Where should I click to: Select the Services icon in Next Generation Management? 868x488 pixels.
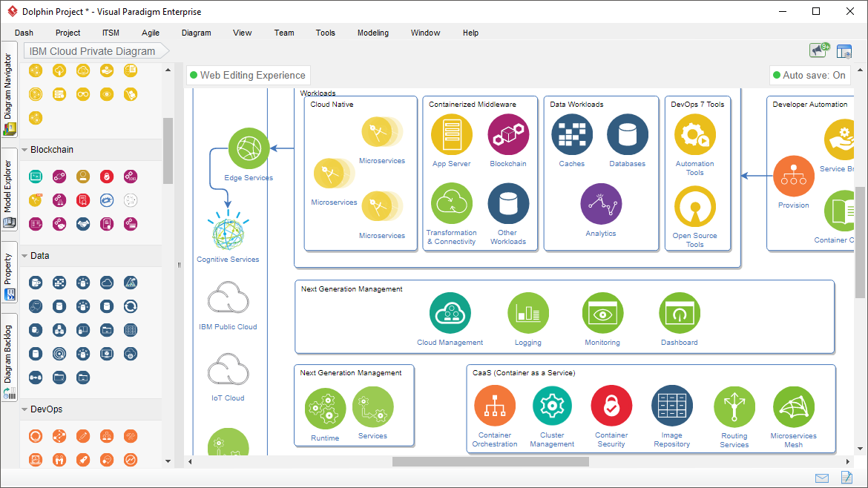(x=372, y=406)
